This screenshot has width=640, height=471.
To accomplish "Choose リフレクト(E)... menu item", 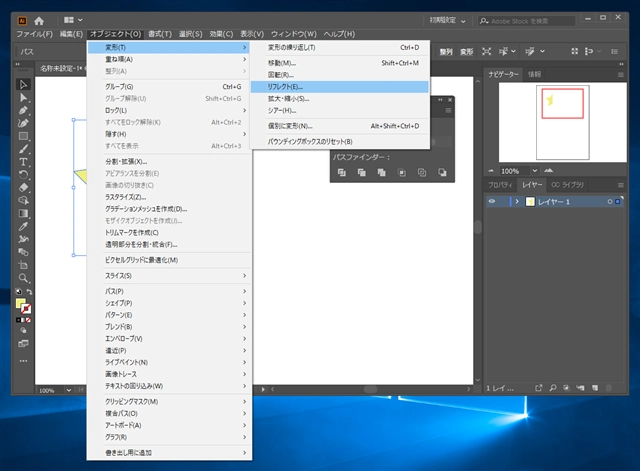I will click(340, 87).
